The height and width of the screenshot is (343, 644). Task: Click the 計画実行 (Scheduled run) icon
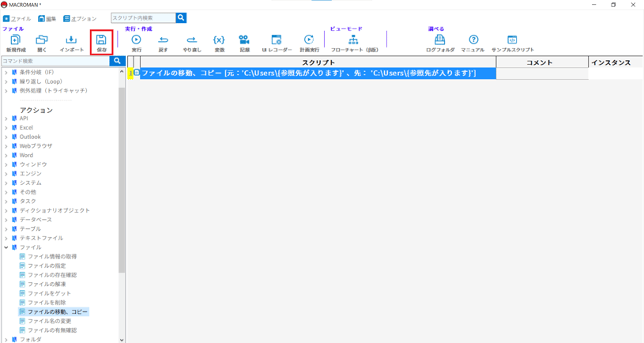(309, 40)
